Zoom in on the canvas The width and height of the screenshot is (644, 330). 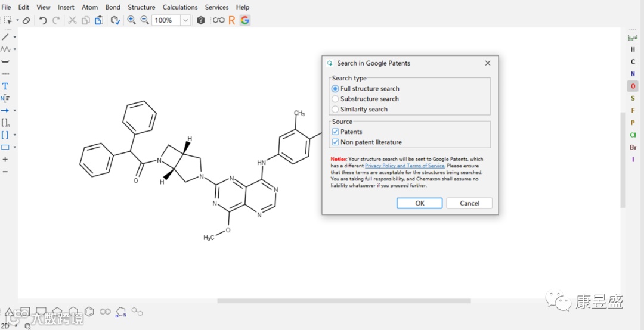pyautogui.click(x=131, y=20)
